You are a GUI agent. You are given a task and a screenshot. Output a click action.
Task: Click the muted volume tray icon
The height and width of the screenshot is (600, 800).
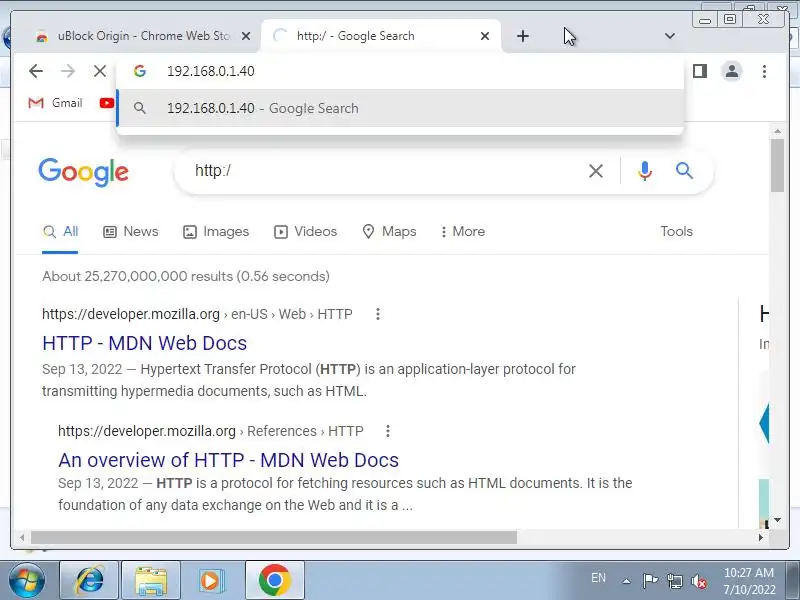click(698, 581)
